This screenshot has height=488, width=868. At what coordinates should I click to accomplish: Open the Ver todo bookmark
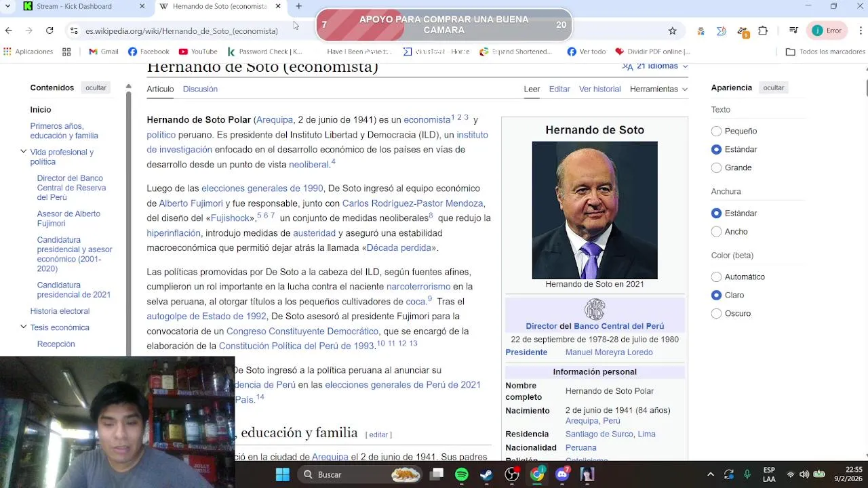587,52
